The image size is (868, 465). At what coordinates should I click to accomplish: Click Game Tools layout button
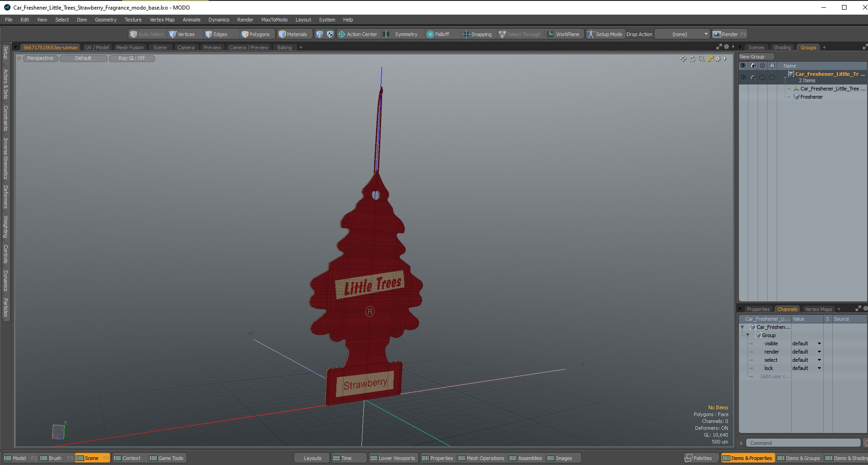(167, 458)
